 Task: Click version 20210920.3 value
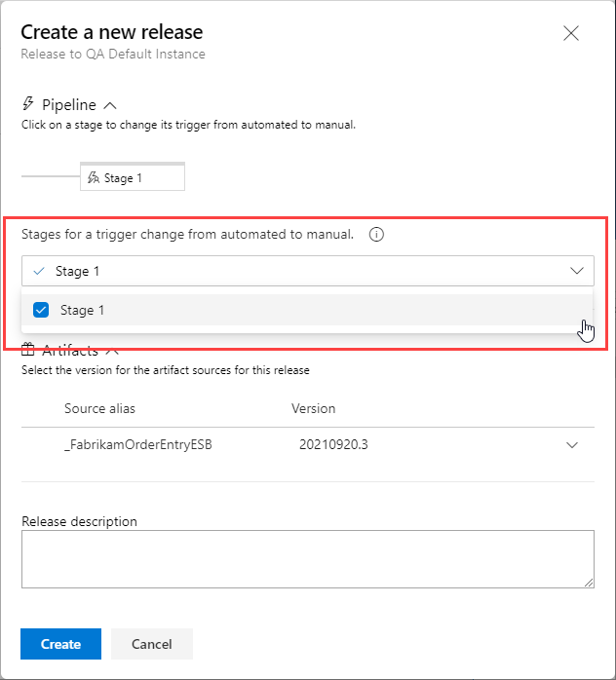[x=333, y=444]
